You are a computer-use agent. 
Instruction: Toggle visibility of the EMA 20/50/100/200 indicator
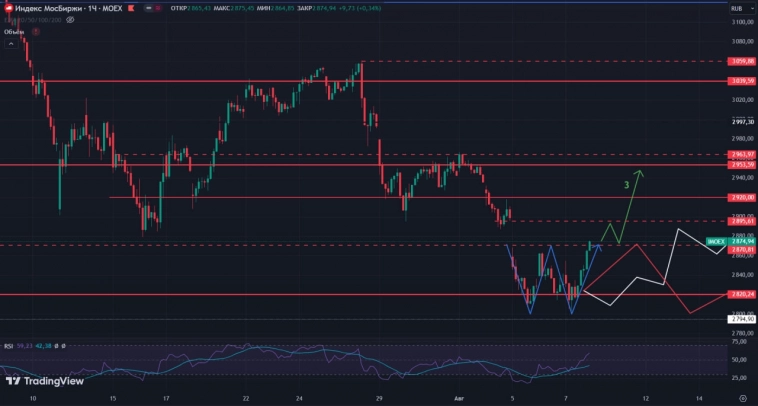(70, 19)
